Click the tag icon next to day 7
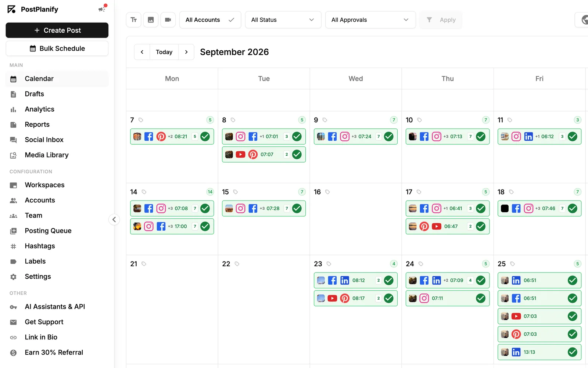The width and height of the screenshot is (588, 368). 141,120
